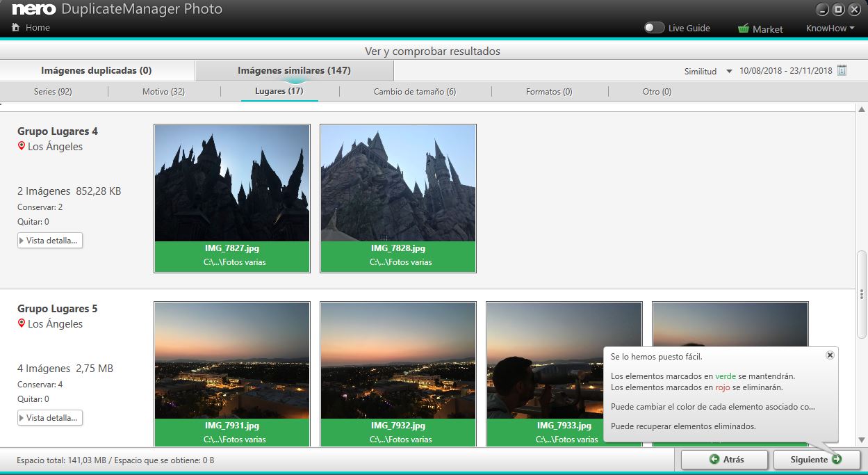Select the Series (92) tab
Image resolution: width=868 pixels, height=475 pixels.
53,92
